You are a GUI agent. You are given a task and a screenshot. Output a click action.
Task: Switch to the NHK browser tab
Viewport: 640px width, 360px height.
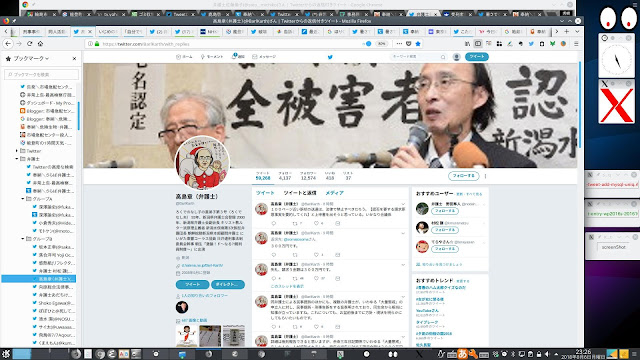tap(209, 31)
